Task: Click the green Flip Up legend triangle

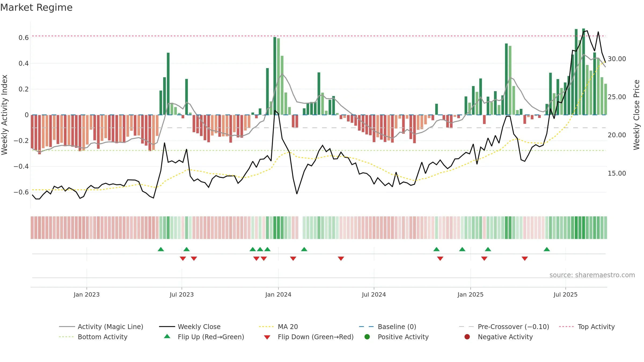Action: coord(167,336)
